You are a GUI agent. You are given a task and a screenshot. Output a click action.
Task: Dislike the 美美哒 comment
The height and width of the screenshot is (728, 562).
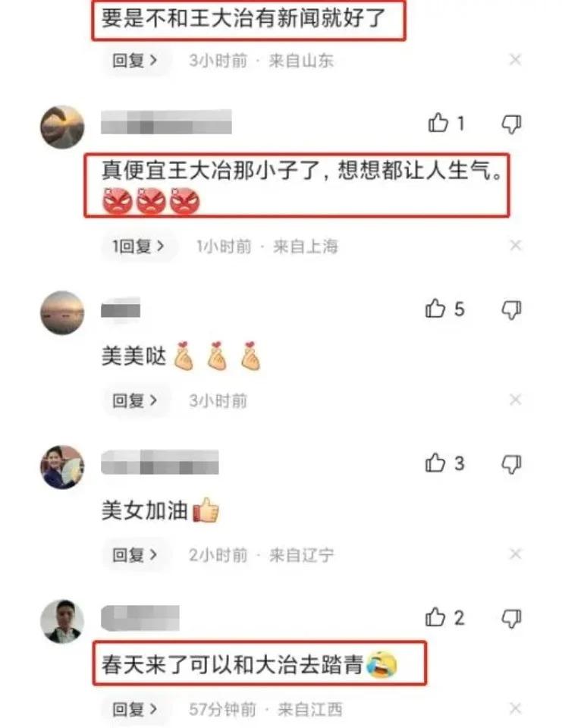pyautogui.click(x=511, y=309)
